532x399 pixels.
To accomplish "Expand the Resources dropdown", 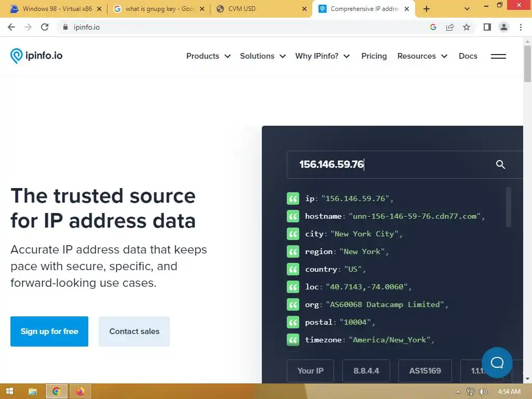I will [x=422, y=56].
